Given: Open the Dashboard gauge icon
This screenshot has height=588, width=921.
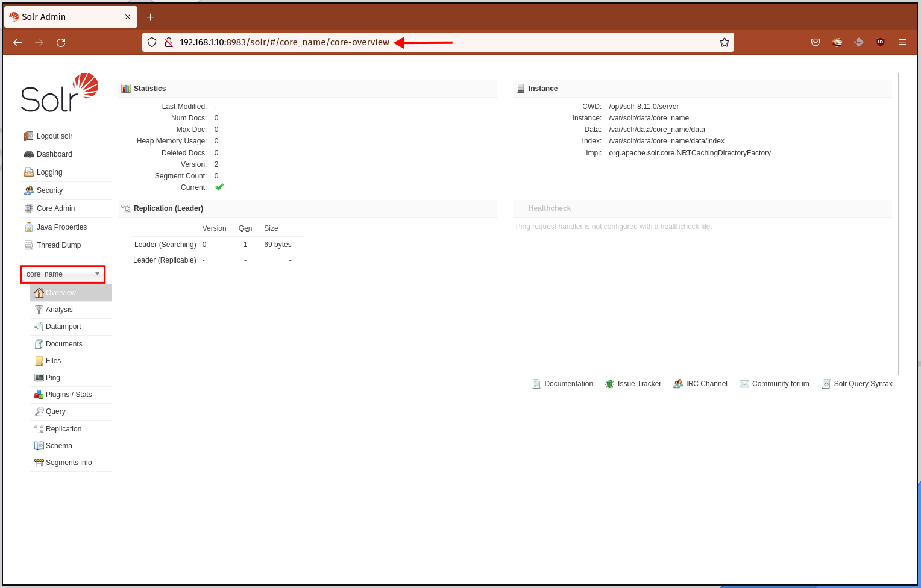Looking at the screenshot, I should 28,154.
